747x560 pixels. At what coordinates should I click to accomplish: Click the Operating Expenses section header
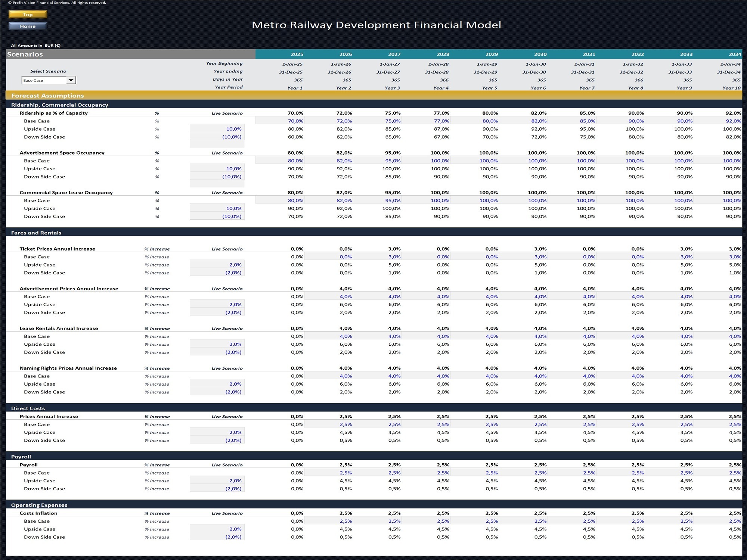374,505
